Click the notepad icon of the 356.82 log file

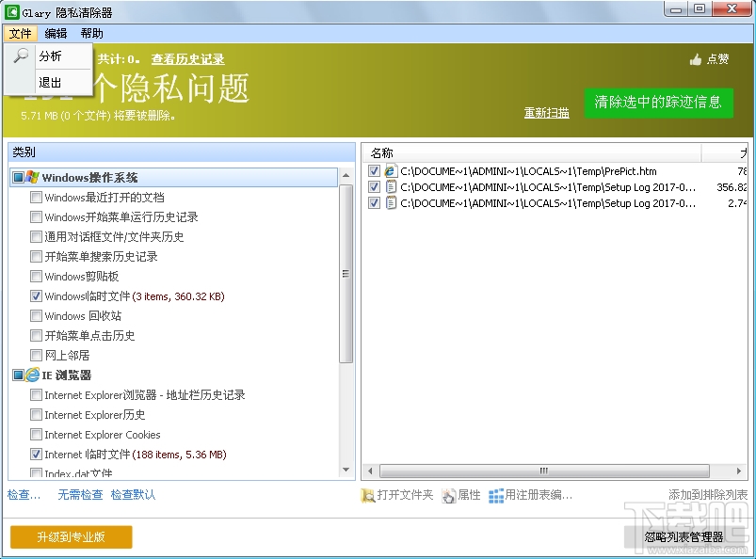(391, 186)
